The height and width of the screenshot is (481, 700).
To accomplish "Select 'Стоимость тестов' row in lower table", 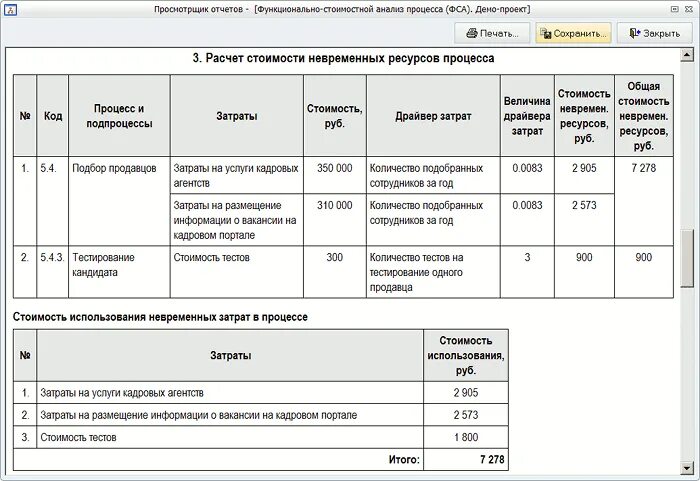I will (261, 437).
